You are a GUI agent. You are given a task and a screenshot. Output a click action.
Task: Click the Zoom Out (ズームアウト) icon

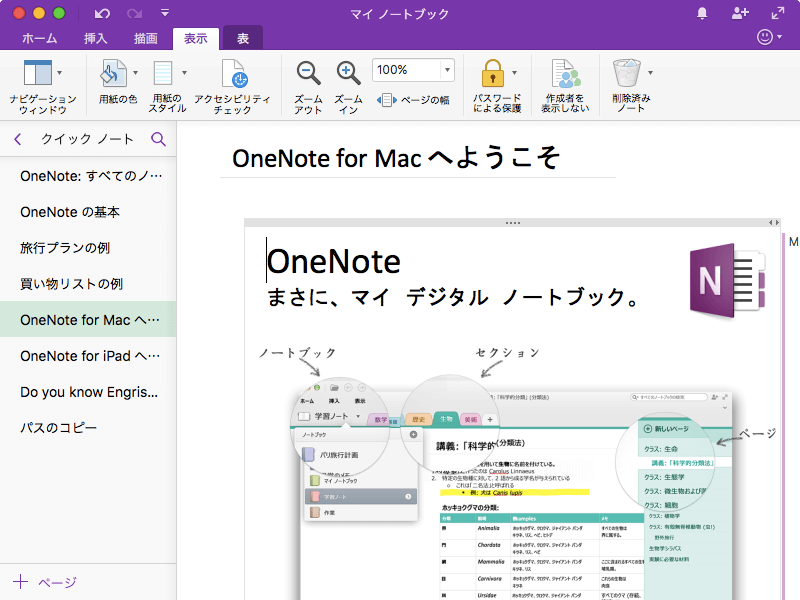[x=308, y=73]
